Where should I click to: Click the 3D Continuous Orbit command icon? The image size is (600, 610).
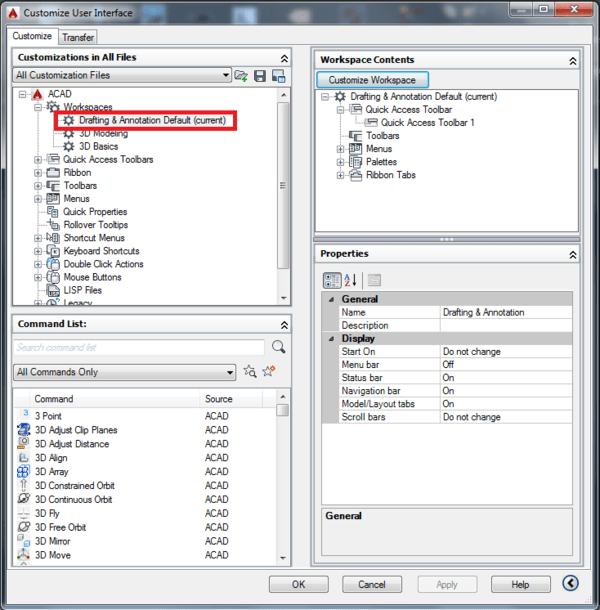pyautogui.click(x=23, y=499)
